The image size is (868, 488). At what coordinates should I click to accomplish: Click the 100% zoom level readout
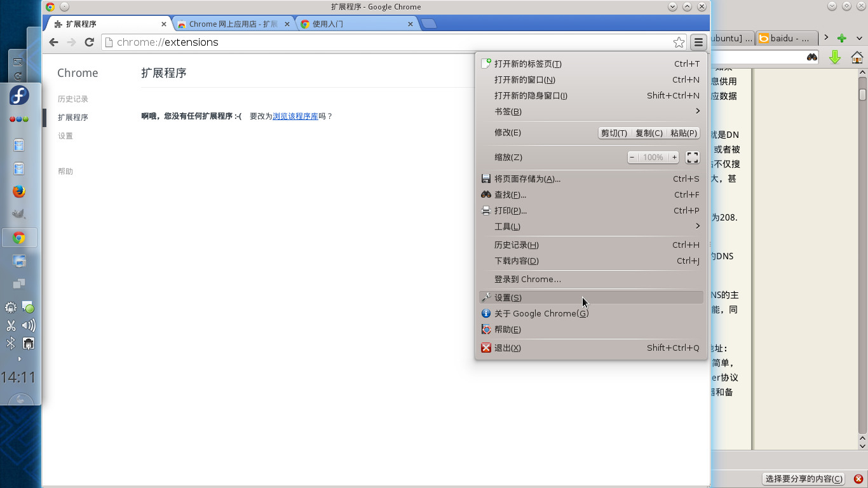point(653,157)
